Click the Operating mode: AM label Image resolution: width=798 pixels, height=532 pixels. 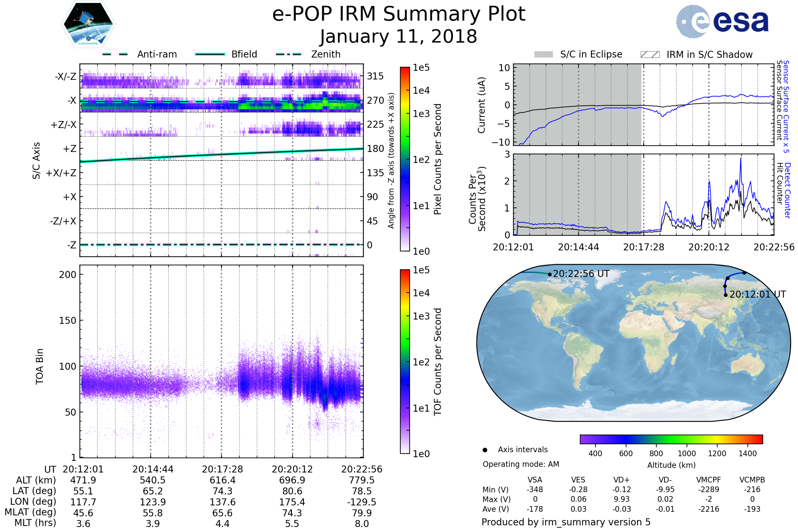(x=521, y=464)
